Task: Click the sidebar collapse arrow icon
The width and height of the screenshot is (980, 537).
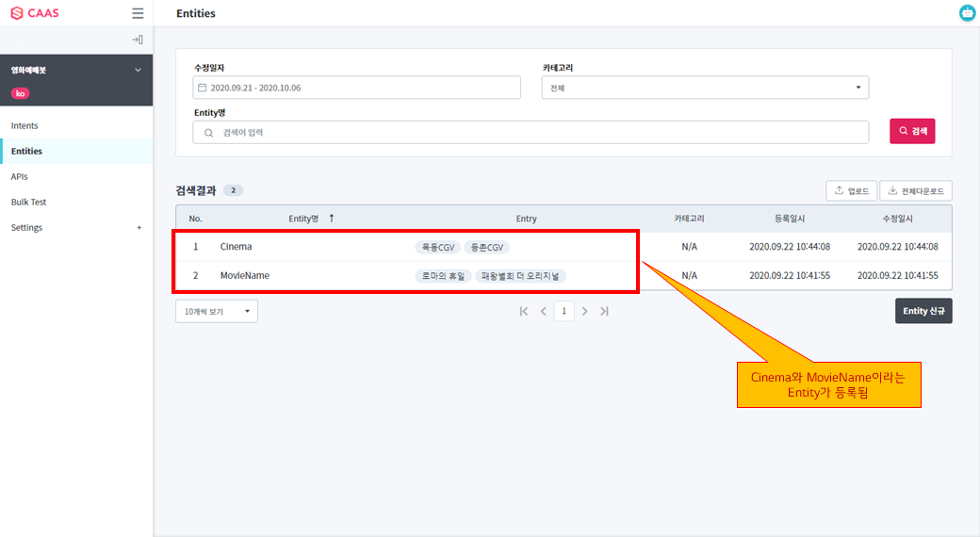Action: 138,40
